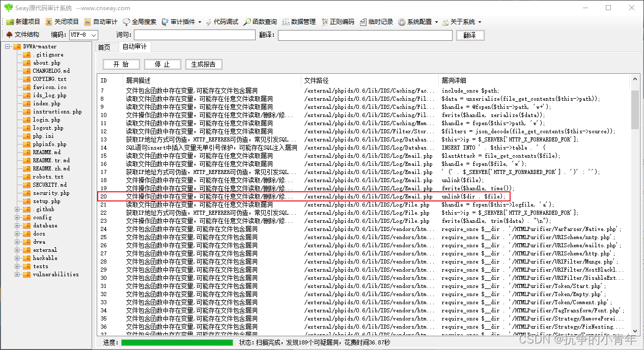The image size is (644, 350).
Task: Sort by the 文件路径 column header
Action: pos(370,80)
